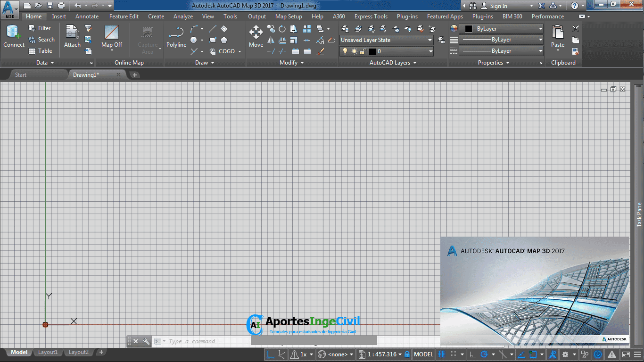Open the Annotate ribbon tab

tap(87, 16)
